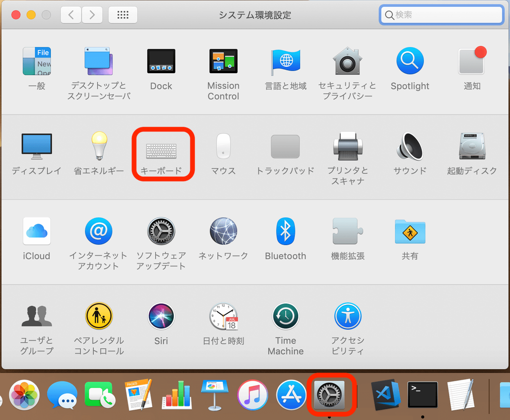Screen dimensions: 510x420
Task: Show all preference panes via grid button
Action: tap(123, 14)
